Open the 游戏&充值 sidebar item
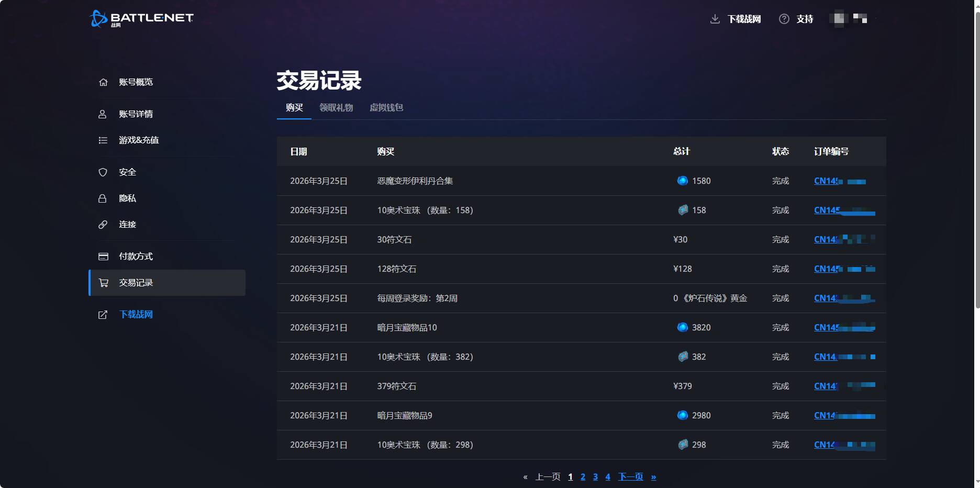 (x=138, y=140)
